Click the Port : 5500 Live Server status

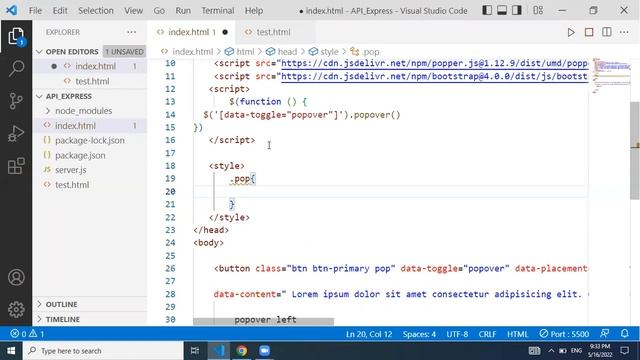coord(564,334)
